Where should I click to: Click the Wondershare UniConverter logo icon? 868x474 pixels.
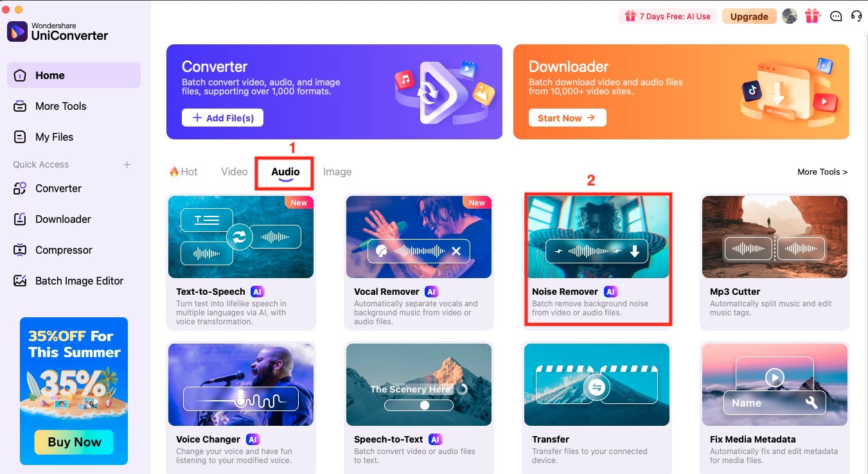click(17, 31)
